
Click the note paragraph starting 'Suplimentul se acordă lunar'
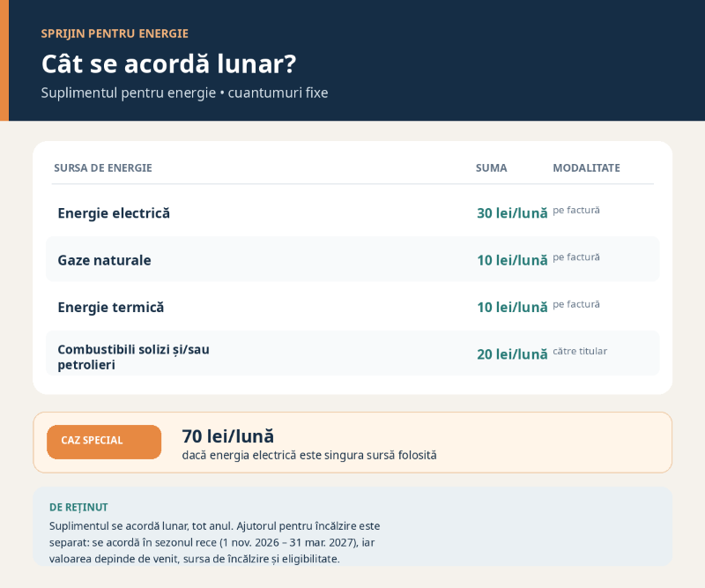coord(214,542)
